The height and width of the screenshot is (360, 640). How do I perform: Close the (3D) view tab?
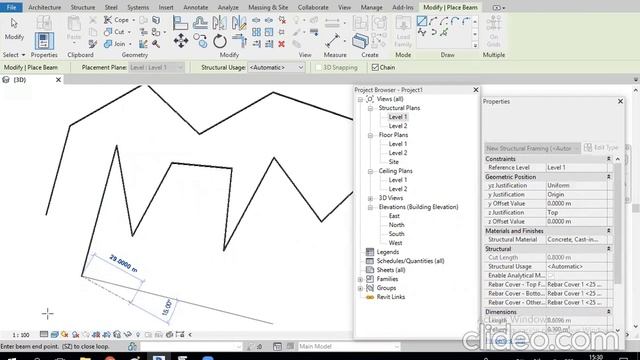58,80
